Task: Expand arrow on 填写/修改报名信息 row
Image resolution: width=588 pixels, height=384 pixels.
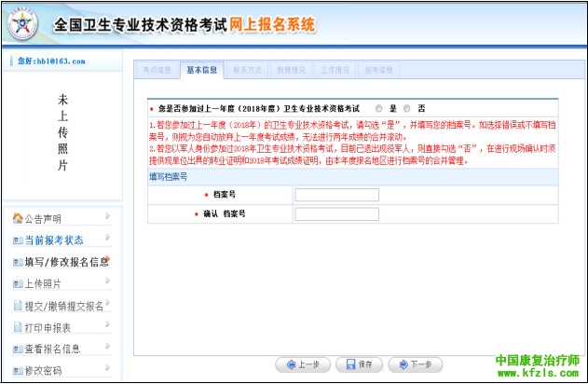Action: click(107, 258)
